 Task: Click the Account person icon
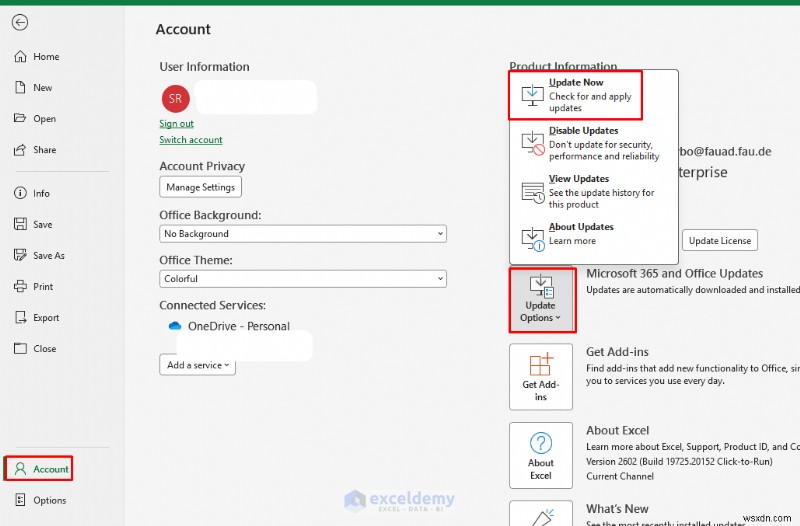pos(20,469)
